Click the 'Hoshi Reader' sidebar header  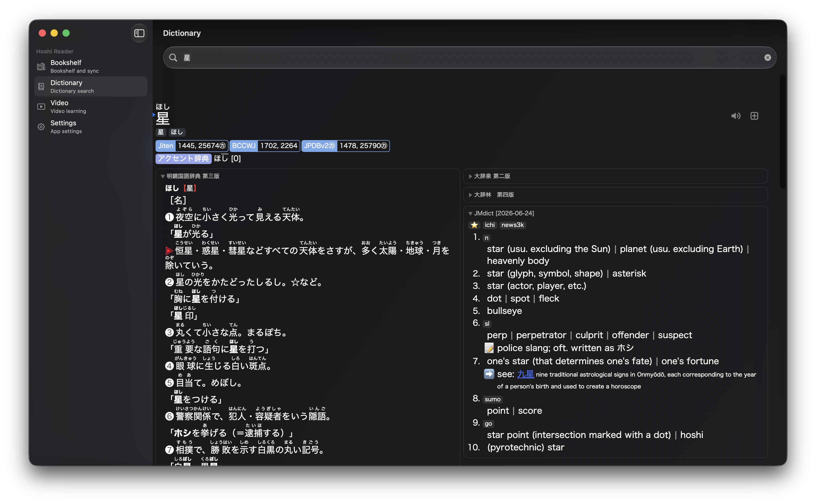55,51
